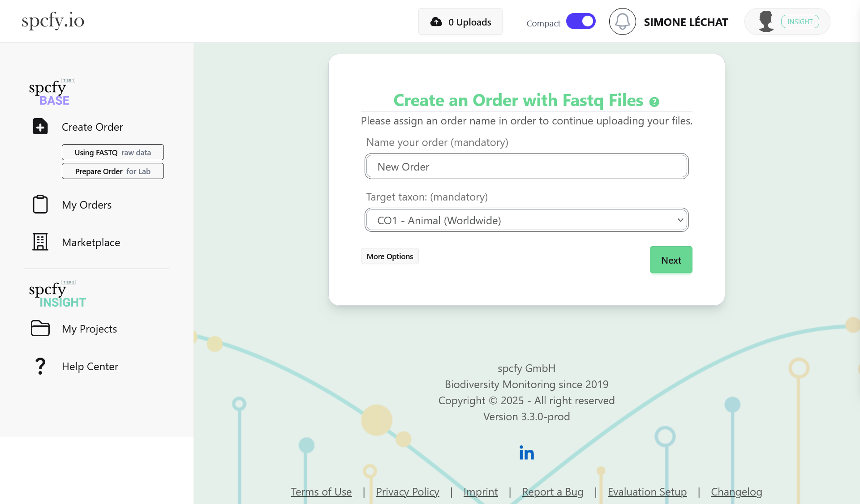This screenshot has width=860, height=504.
Task: Open the Target taxon dropdown
Action: click(526, 220)
